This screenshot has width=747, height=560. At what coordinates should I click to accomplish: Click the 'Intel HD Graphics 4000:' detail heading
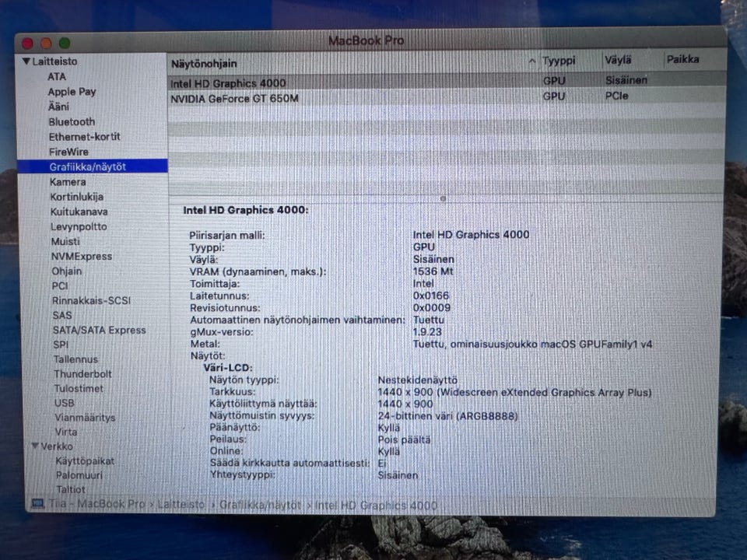(x=246, y=210)
